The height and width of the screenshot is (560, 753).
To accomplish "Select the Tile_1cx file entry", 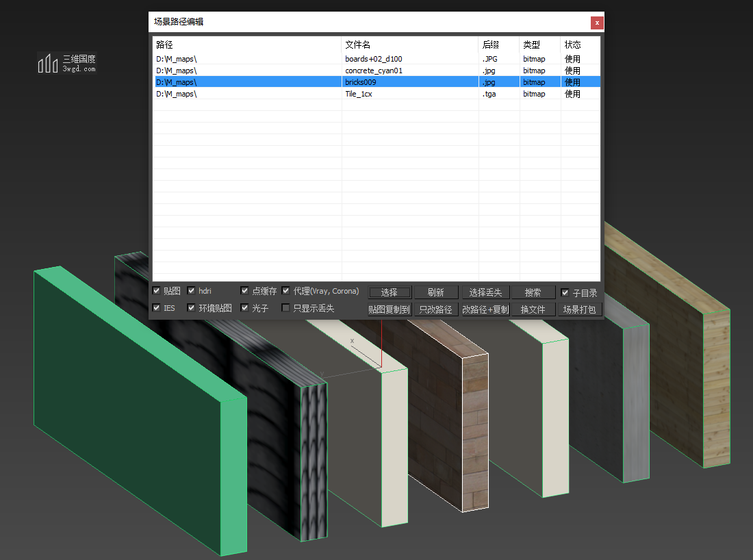I will pos(359,94).
